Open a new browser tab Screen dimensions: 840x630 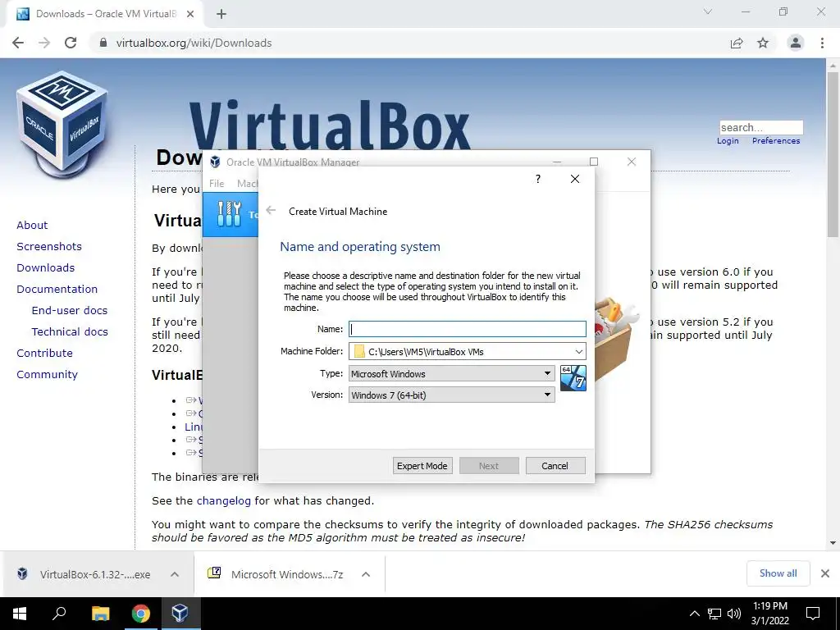pos(221,14)
